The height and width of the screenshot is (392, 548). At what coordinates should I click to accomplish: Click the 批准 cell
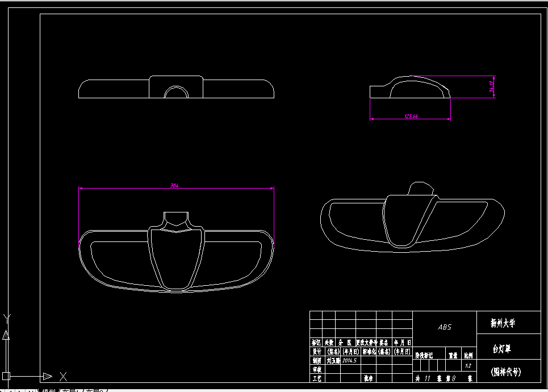click(x=368, y=378)
